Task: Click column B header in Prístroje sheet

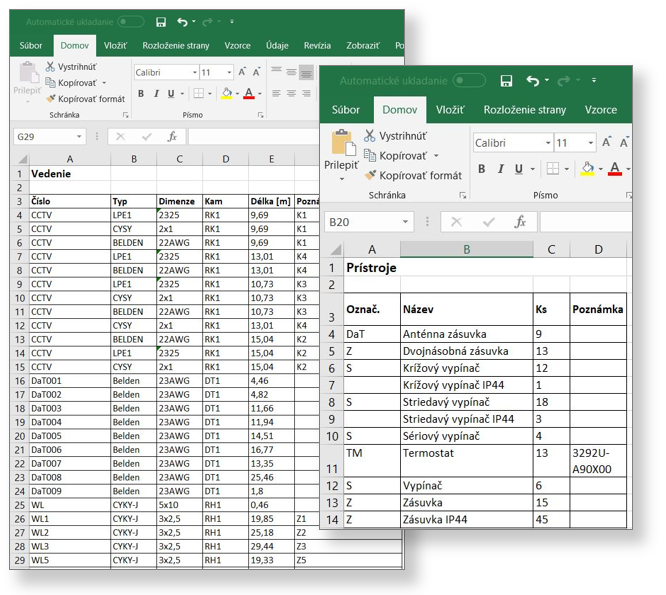Action: coord(466,249)
